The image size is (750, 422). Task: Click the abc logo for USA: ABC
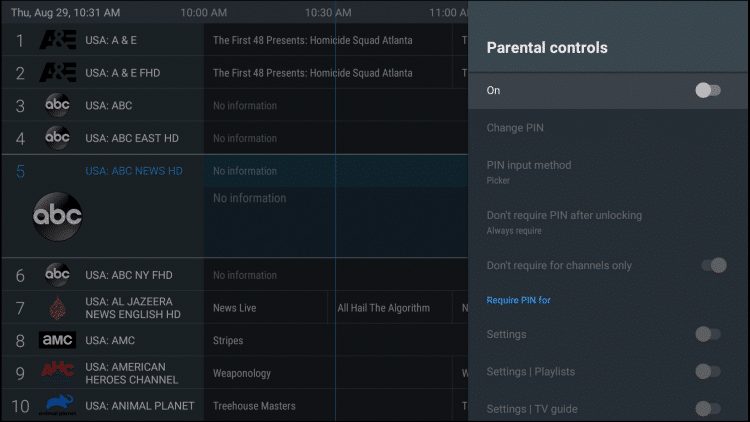coord(57,105)
